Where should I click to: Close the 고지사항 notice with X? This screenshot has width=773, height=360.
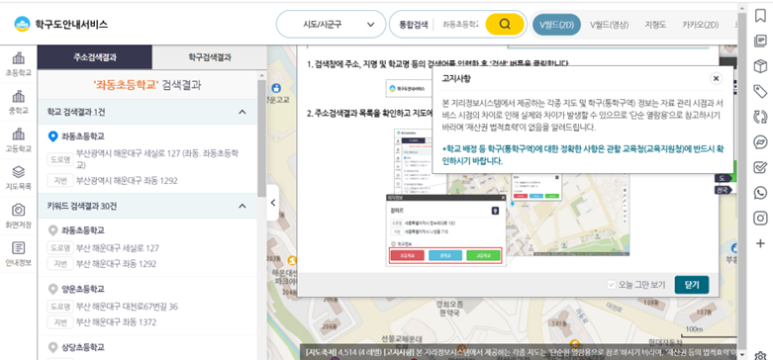tap(716, 78)
